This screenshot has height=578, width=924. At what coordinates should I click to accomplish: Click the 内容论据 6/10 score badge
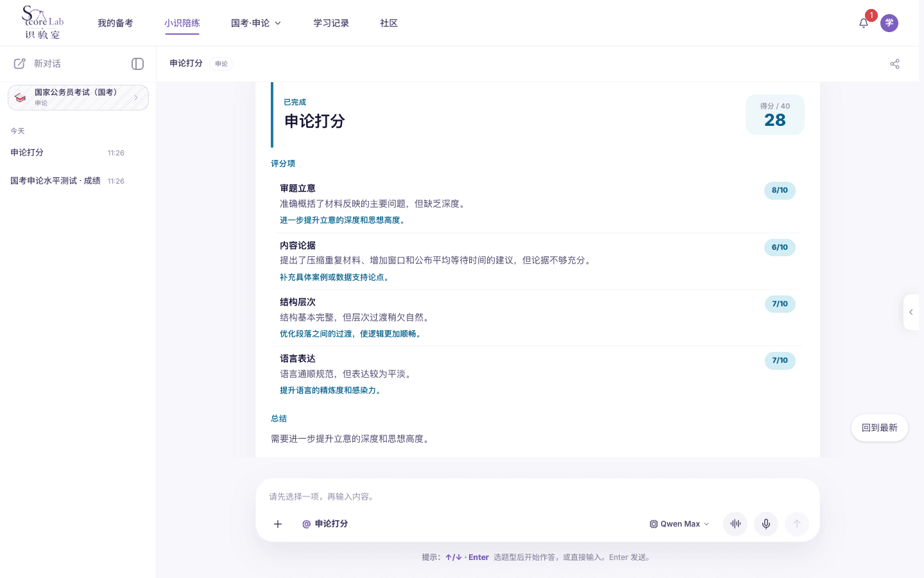pos(780,248)
